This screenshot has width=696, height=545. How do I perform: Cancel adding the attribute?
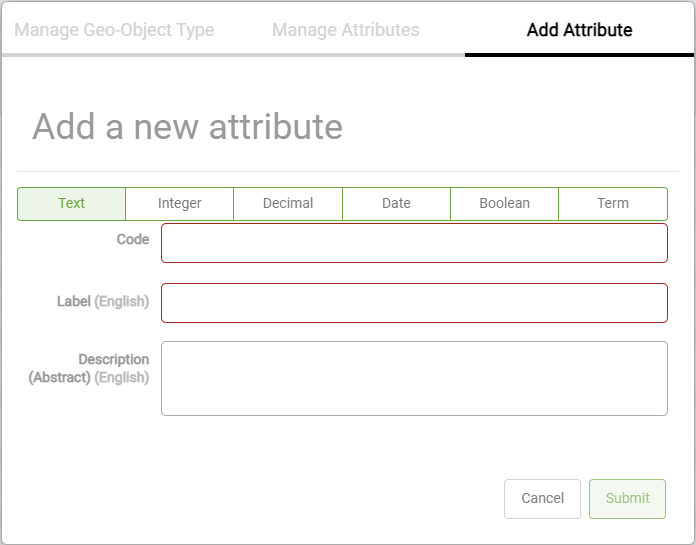pos(542,498)
